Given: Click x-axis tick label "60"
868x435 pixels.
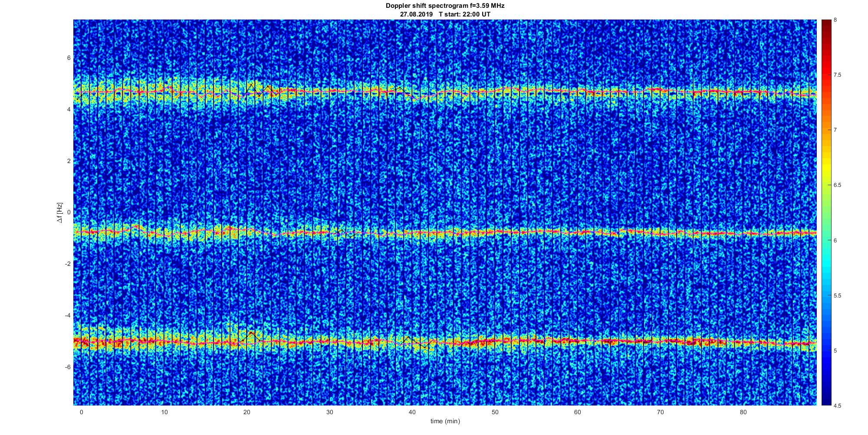Looking at the screenshot, I should coord(578,412).
